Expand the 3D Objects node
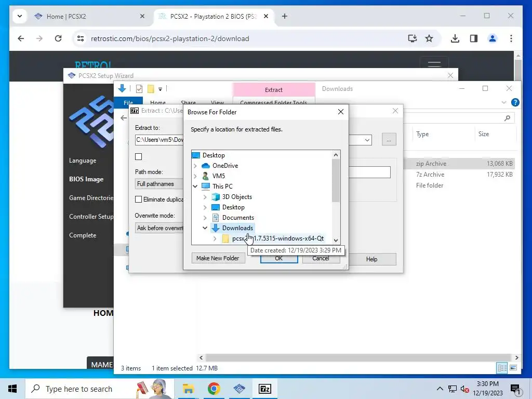This screenshot has height=399, width=532. pyautogui.click(x=205, y=197)
